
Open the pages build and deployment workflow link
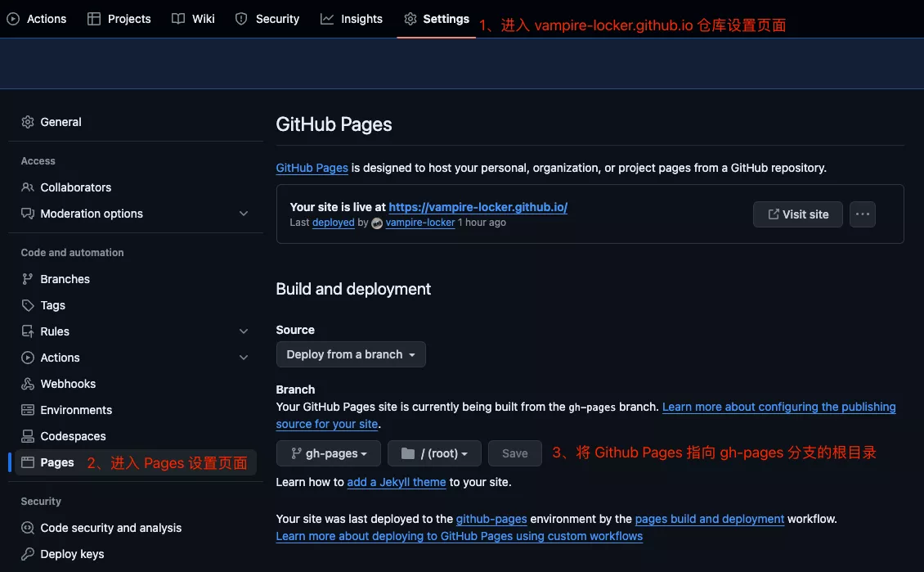(x=710, y=519)
